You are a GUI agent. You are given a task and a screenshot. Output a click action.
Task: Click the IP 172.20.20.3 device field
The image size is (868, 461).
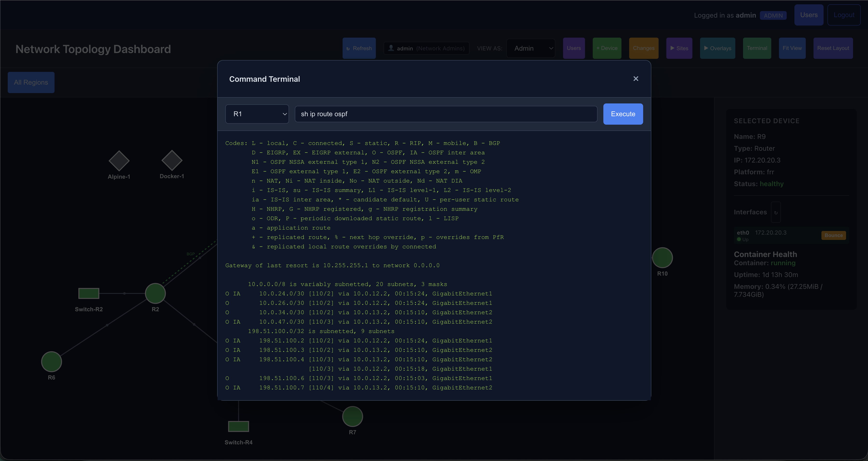coord(757,160)
